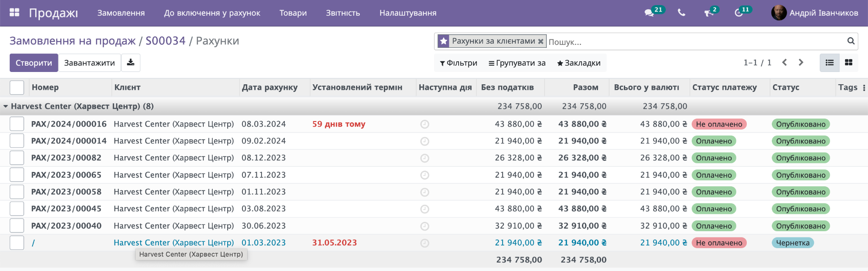The image size is (868, 271).
Task: Select checkbox for РАХ/2024/000016
Action: click(x=17, y=124)
